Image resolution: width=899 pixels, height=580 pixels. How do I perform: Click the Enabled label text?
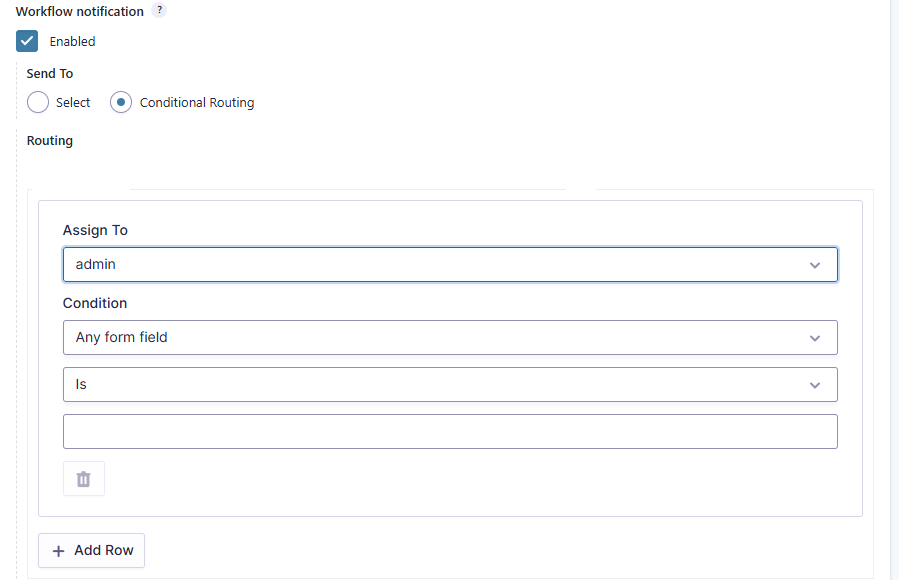click(73, 42)
